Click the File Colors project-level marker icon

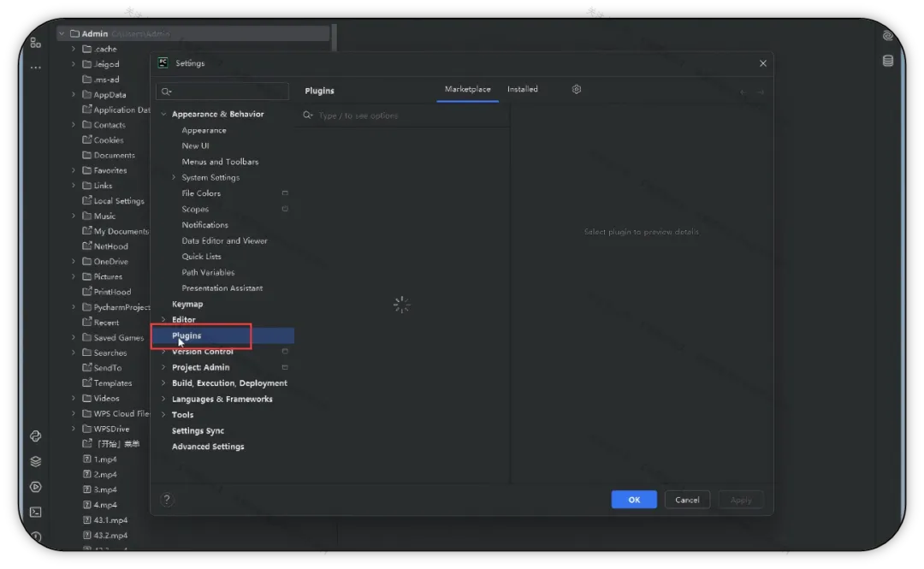point(285,193)
